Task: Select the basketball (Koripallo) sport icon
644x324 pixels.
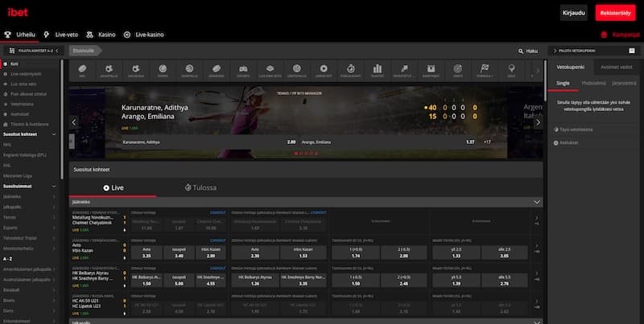Action: coord(189,71)
